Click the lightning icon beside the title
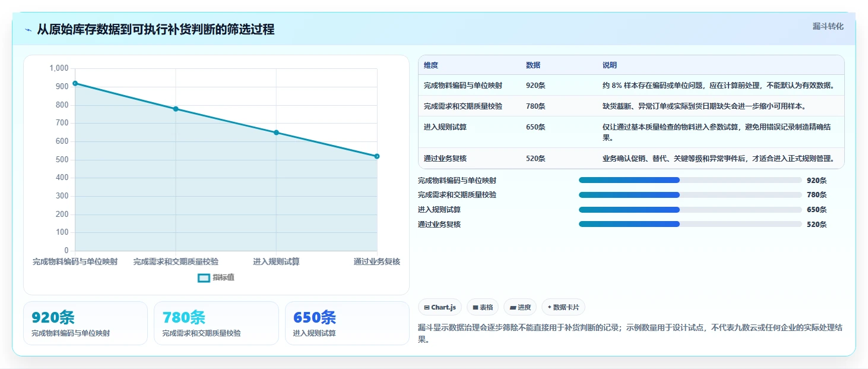The height and width of the screenshot is (369, 868). 28,30
